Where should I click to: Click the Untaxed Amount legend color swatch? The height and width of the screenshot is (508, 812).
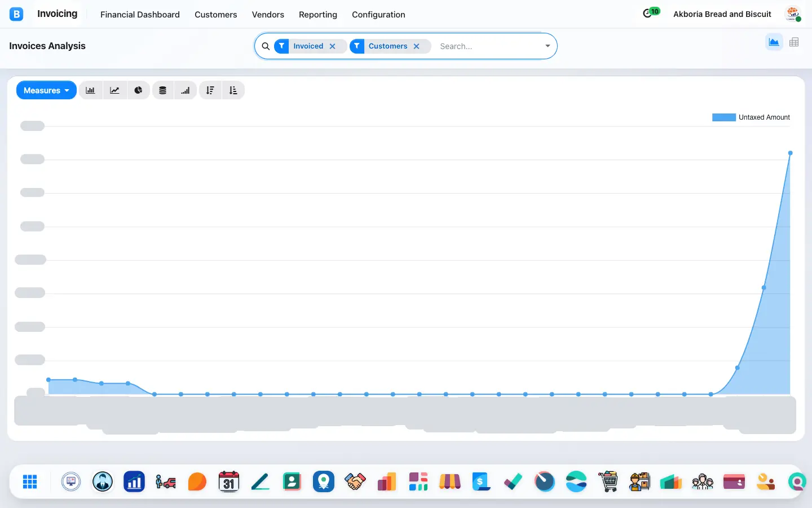point(724,117)
